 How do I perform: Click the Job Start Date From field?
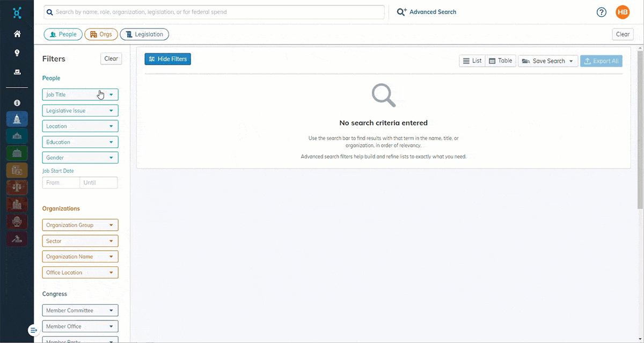pos(61,183)
